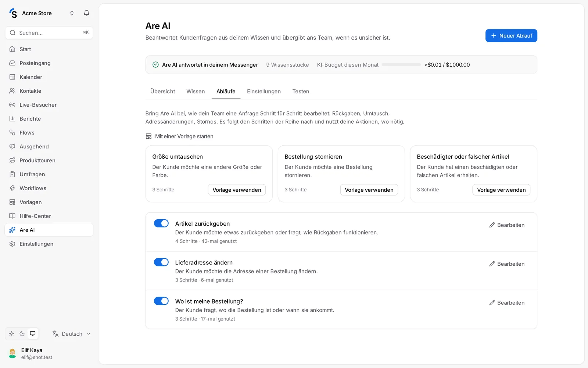
Task: Open Umfragen clipboard icon
Action: point(12,174)
